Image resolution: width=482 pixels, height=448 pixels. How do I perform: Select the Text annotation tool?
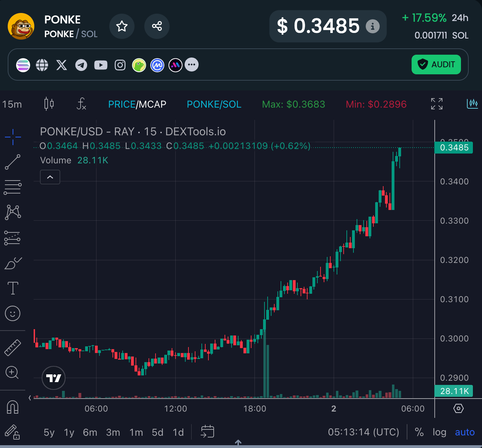(x=13, y=288)
